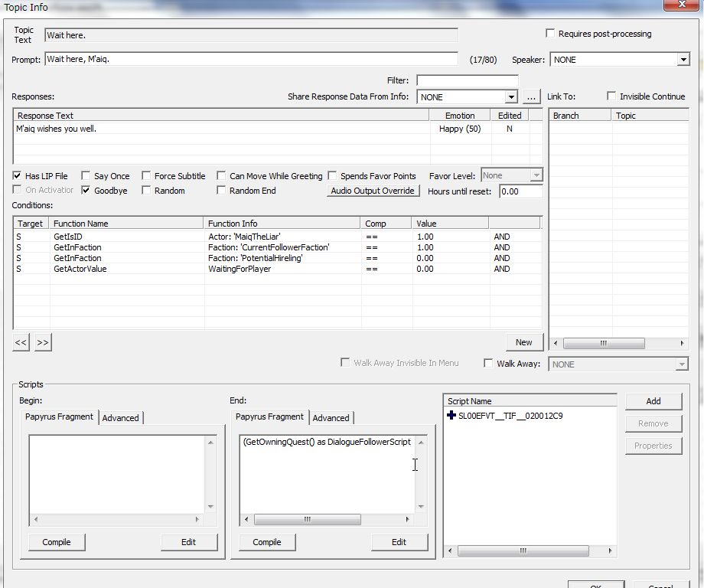Click the Happy (50) emotion cell
This screenshot has height=588, width=704.
(460, 129)
